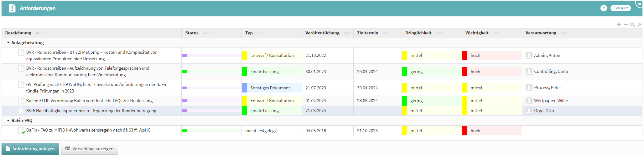Click the Vorschläge anzeigen button
This screenshot has width=644, height=155.
pyautogui.click(x=90, y=149)
